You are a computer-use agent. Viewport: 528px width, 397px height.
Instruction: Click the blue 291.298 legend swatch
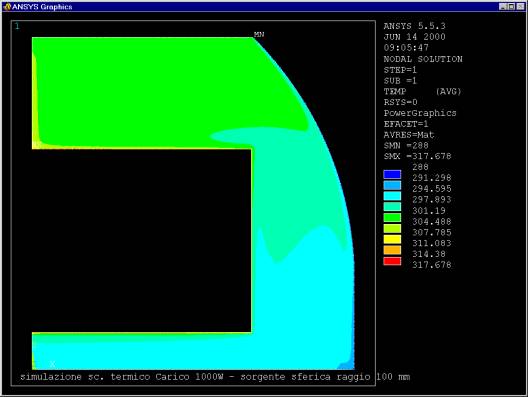pyautogui.click(x=392, y=185)
